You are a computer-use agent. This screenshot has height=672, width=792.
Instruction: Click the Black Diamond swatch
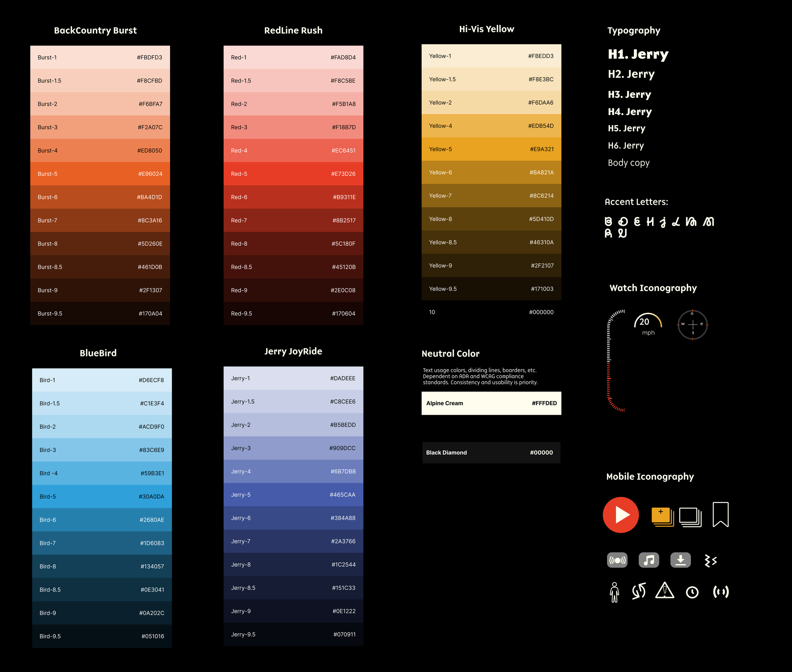pyautogui.click(x=491, y=453)
